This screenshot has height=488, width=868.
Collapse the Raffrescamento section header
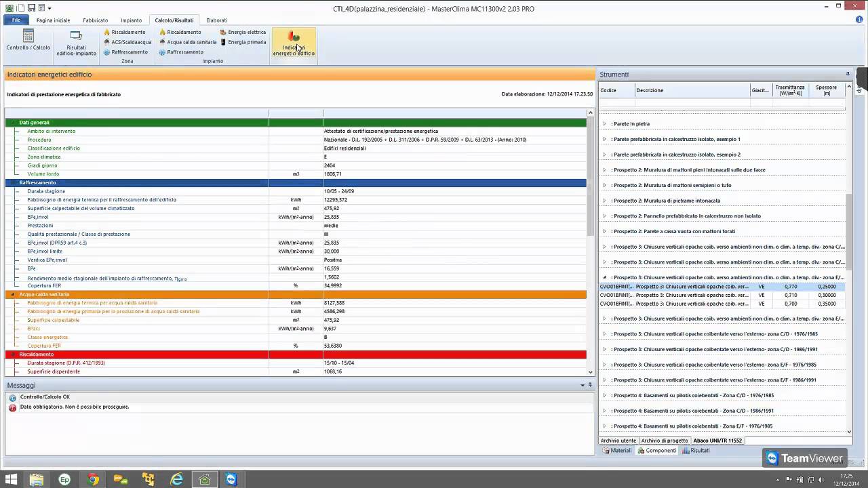pos(12,183)
